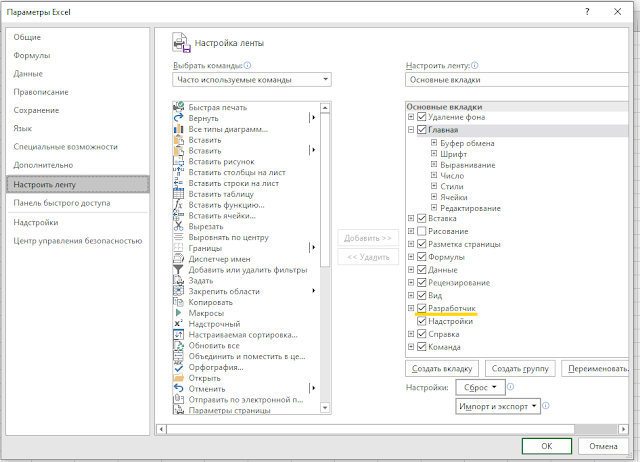Select the icon beside Вставить ячейки
This screenshot has width=640, height=462.
pyautogui.click(x=178, y=215)
